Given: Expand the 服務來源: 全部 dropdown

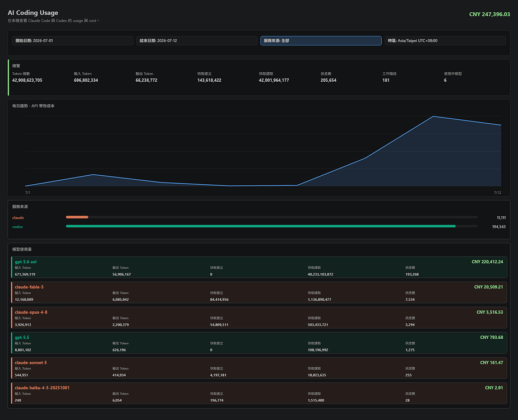Looking at the screenshot, I should coord(321,40).
